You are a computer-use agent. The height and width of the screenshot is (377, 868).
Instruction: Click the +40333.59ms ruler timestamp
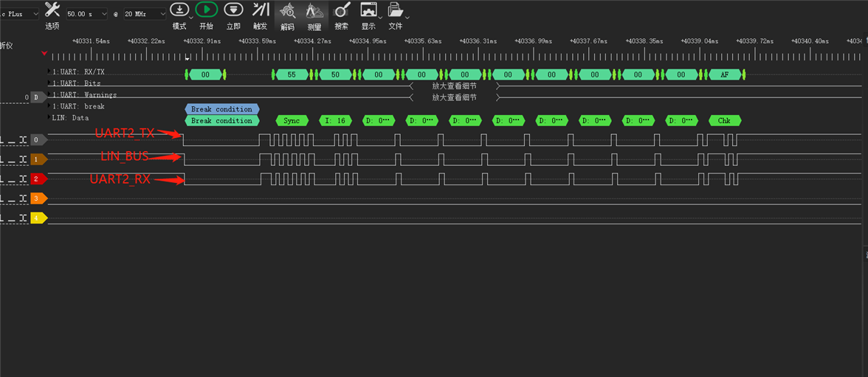tap(258, 41)
